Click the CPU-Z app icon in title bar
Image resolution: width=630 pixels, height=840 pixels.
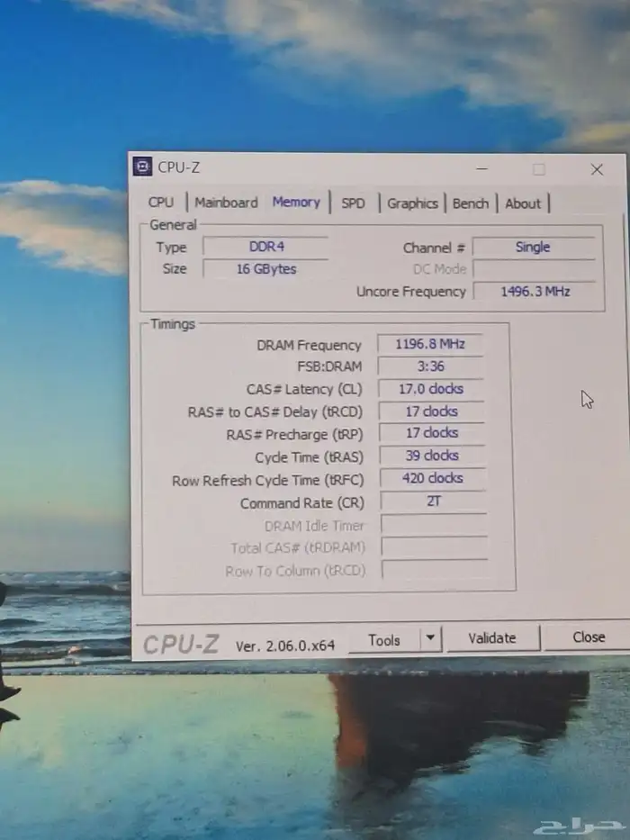(x=142, y=167)
